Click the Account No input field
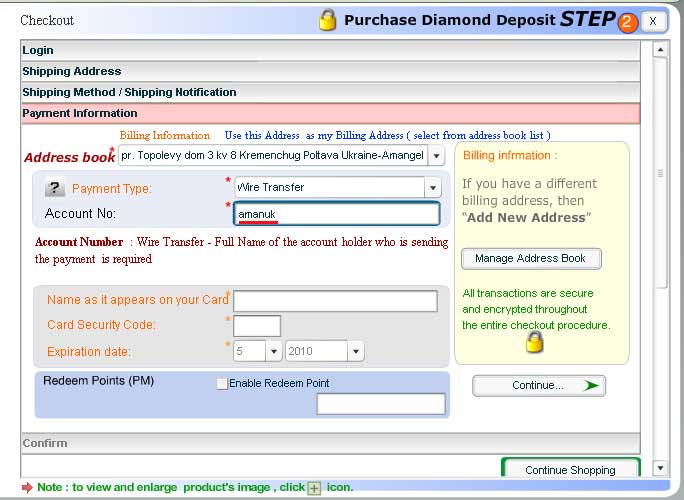 coord(338,214)
